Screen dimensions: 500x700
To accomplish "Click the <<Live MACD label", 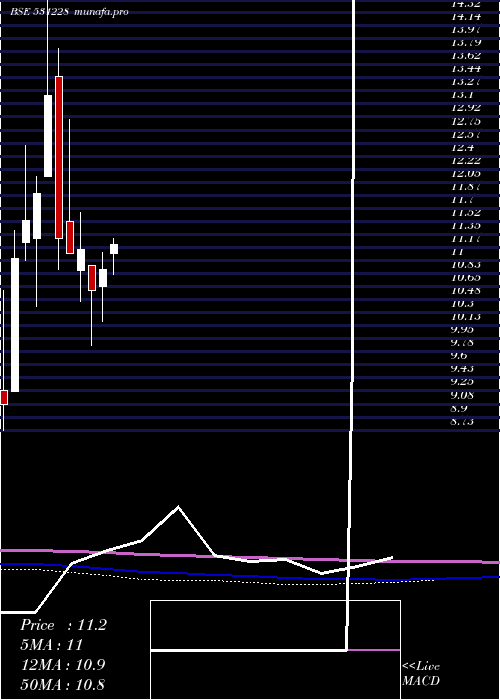I will (x=421, y=673).
